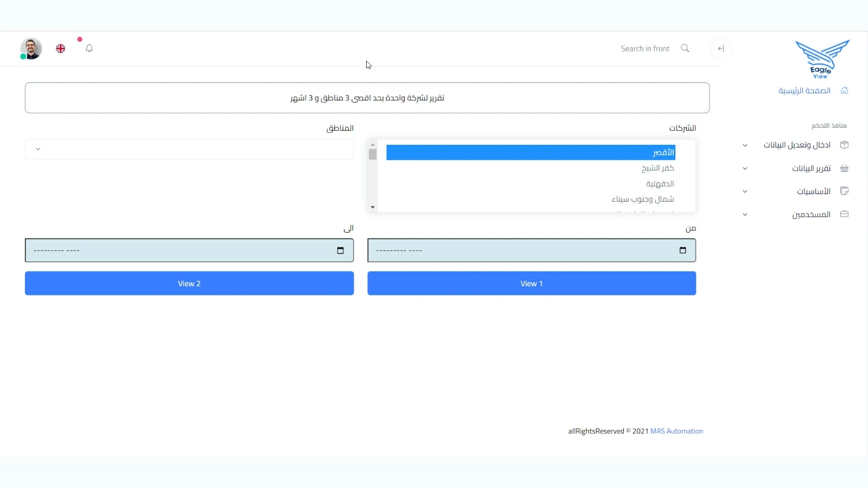The height and width of the screenshot is (488, 868).
Task: Click the note icon for الأساسيات
Action: (x=844, y=191)
